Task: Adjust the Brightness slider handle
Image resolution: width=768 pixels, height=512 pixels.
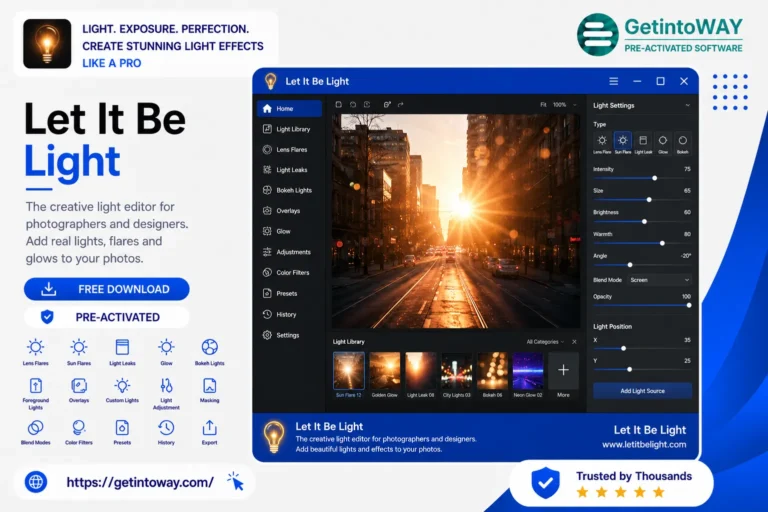Action: pyautogui.click(x=644, y=221)
